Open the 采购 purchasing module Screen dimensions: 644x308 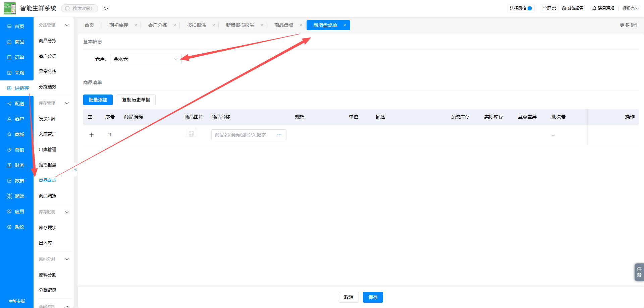pyautogui.click(x=16, y=73)
